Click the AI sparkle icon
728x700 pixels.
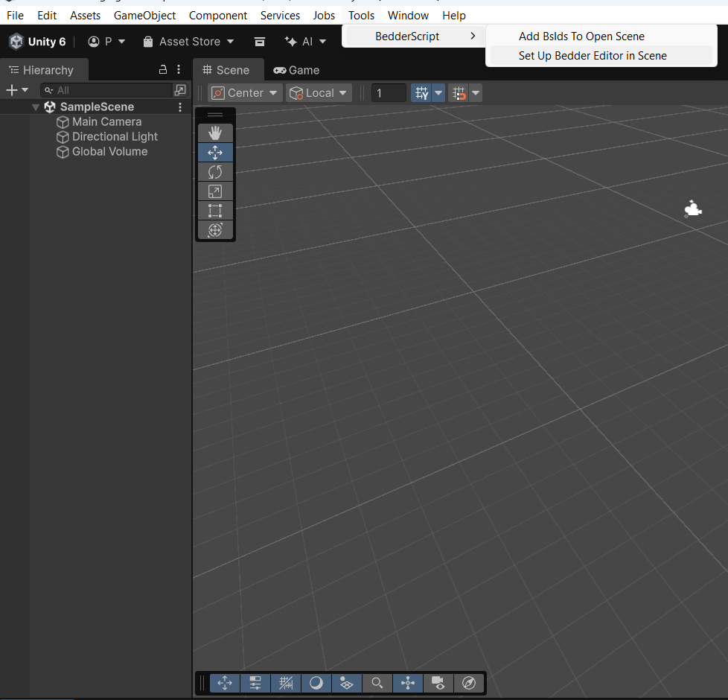click(x=290, y=42)
